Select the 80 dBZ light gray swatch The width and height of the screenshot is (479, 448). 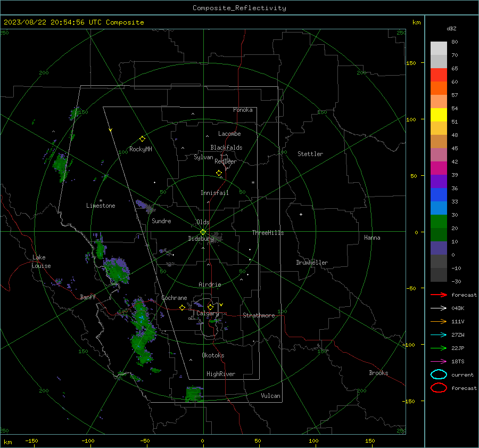point(439,48)
